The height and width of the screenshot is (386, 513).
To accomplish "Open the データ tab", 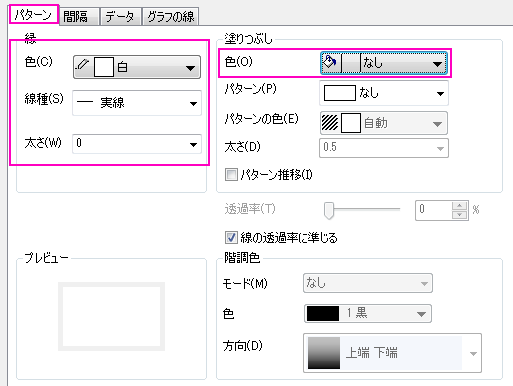I will point(120,16).
